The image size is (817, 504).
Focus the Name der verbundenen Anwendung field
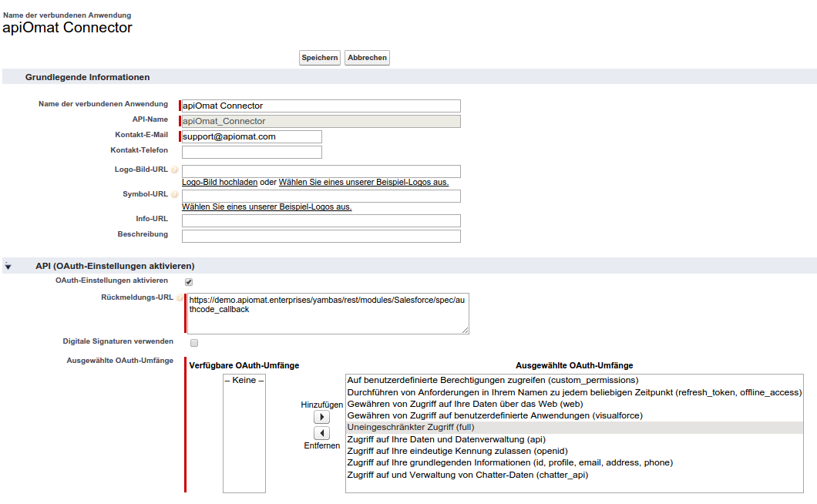click(321, 106)
